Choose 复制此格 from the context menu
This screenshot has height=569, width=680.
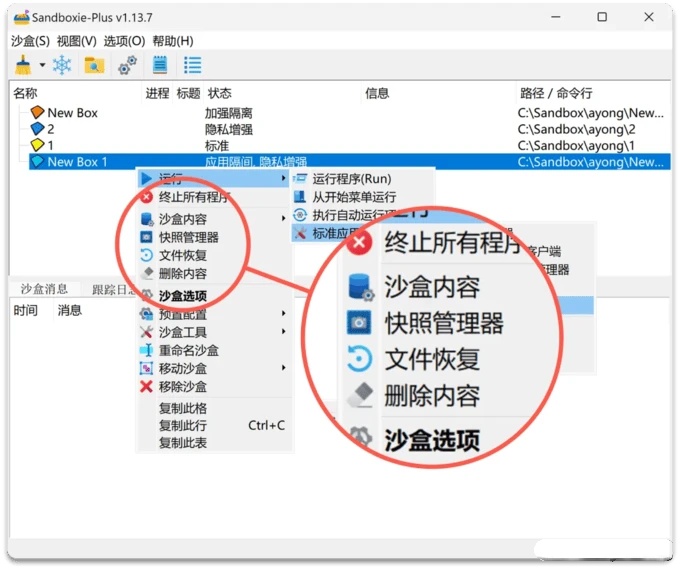pos(183,408)
